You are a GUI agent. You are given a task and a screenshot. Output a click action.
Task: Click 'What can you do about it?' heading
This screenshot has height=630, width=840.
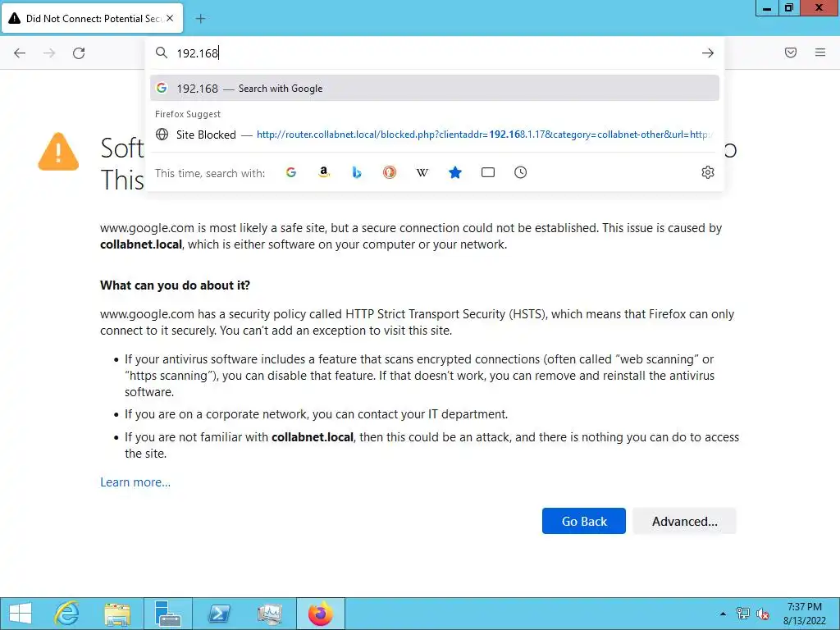click(176, 285)
